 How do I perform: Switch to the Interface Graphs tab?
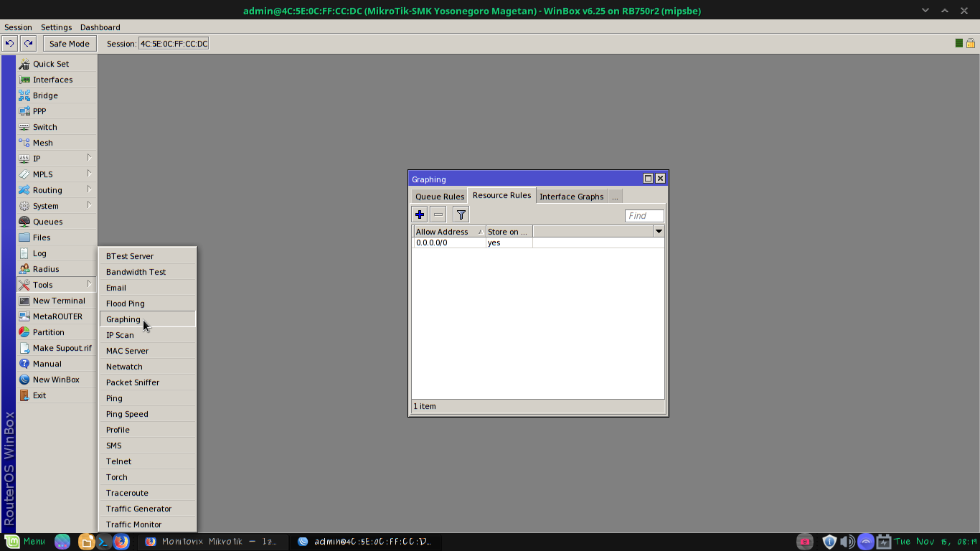(571, 197)
